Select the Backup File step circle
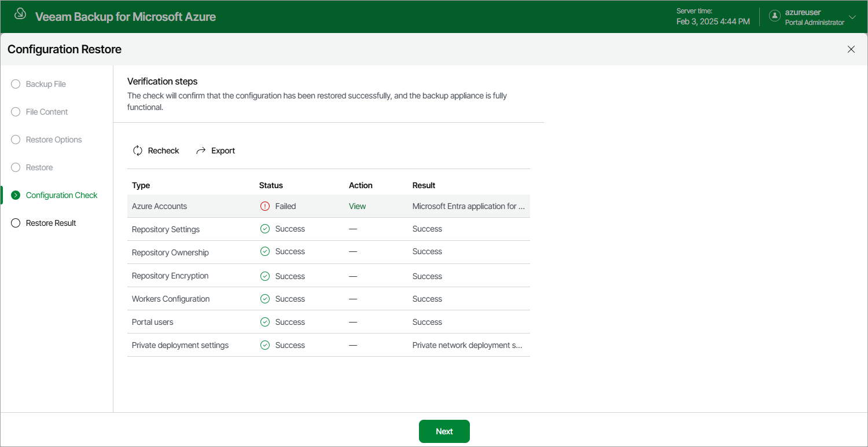The width and height of the screenshot is (868, 447). coord(16,84)
